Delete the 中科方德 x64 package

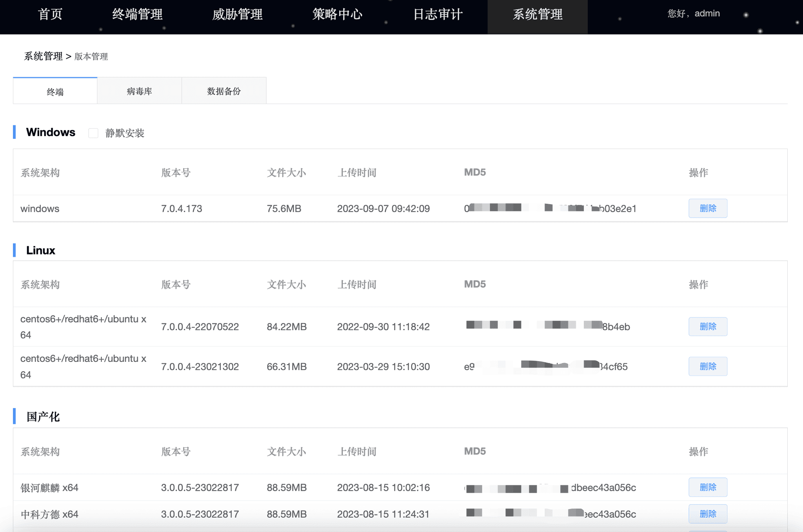point(708,514)
